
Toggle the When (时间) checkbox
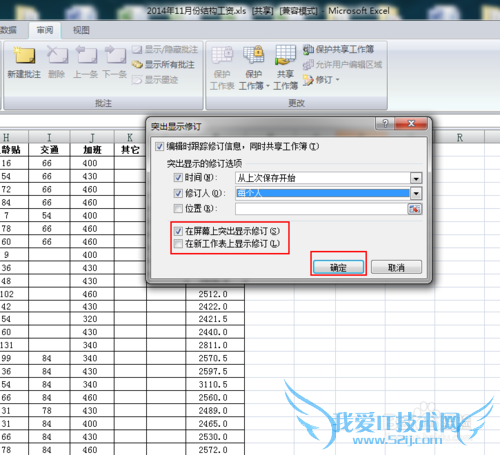point(178,178)
